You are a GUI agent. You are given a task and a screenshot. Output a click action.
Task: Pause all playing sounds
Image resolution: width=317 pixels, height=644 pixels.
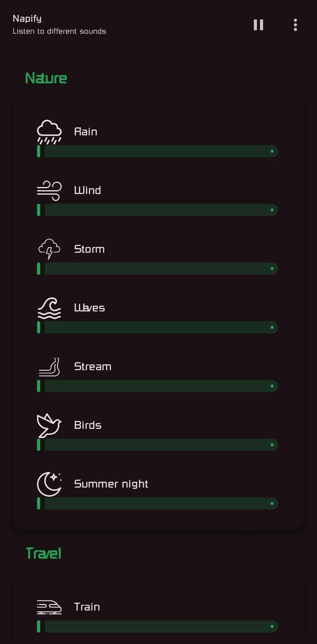tap(258, 25)
